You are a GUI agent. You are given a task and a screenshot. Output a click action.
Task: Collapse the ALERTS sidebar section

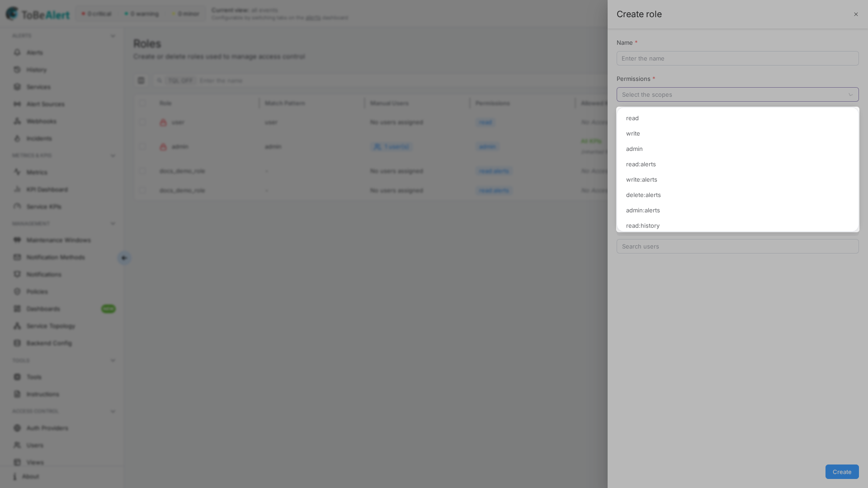(x=113, y=36)
